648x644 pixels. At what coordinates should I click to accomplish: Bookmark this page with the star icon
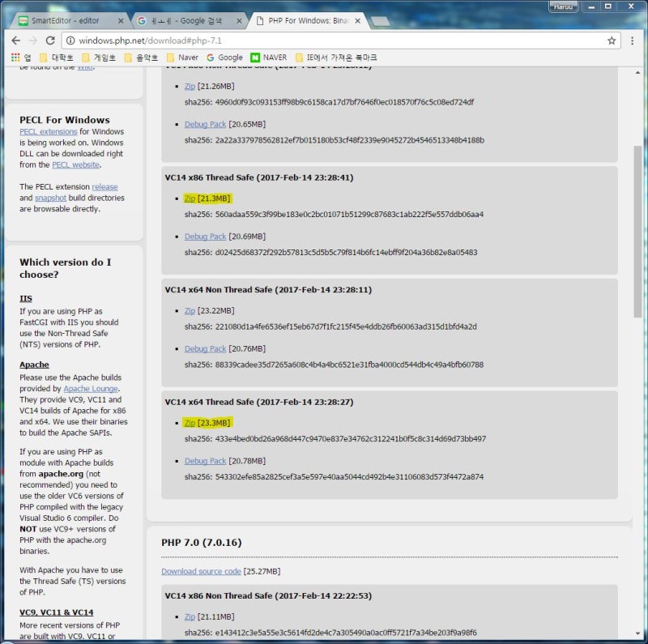612,41
